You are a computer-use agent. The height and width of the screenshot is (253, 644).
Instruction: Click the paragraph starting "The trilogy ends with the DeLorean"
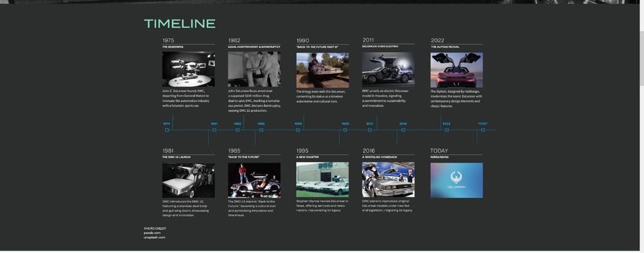[x=321, y=96]
